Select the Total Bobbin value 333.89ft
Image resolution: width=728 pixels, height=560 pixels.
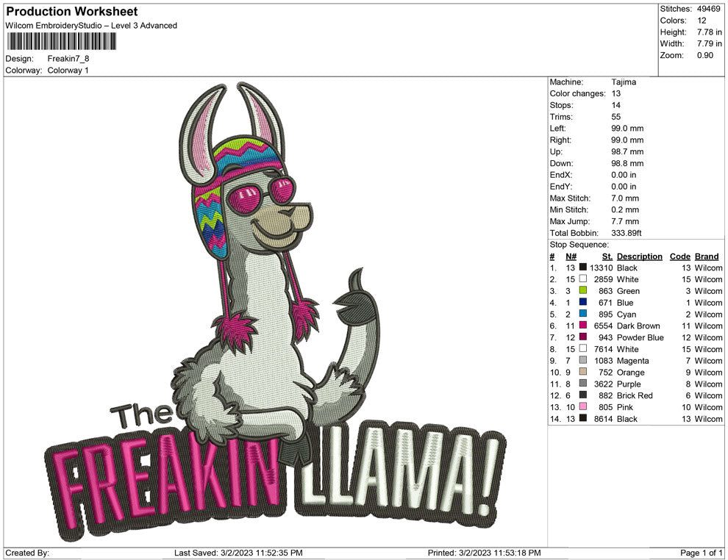[x=627, y=233]
